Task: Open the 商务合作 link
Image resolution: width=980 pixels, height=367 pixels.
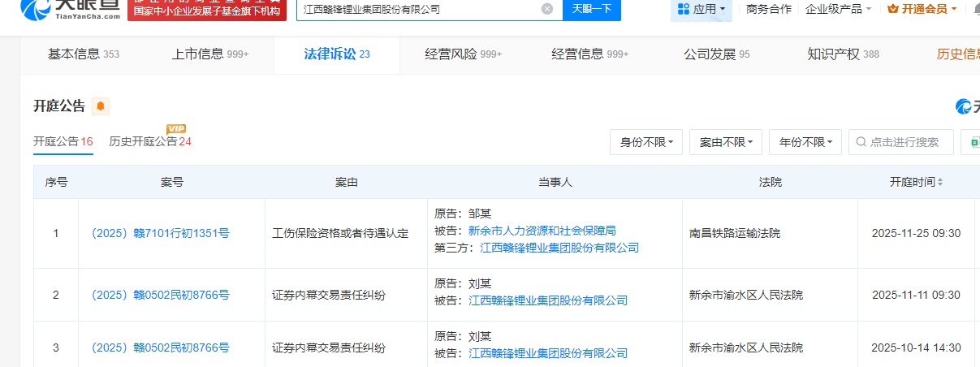Action: (768, 9)
